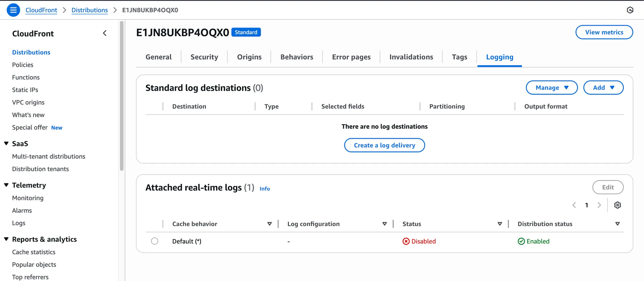The image size is (644, 281).
Task: Click the Standard badge next to distribution ID
Action: point(246,32)
